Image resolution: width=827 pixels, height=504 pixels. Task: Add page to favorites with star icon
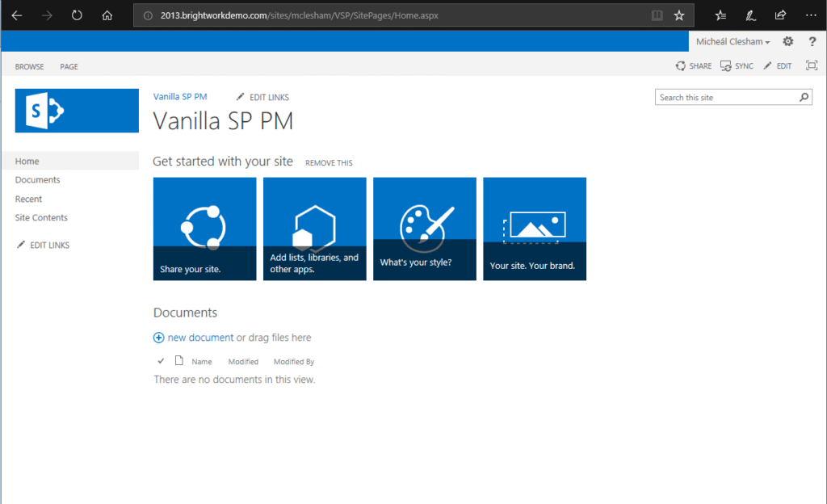[679, 15]
